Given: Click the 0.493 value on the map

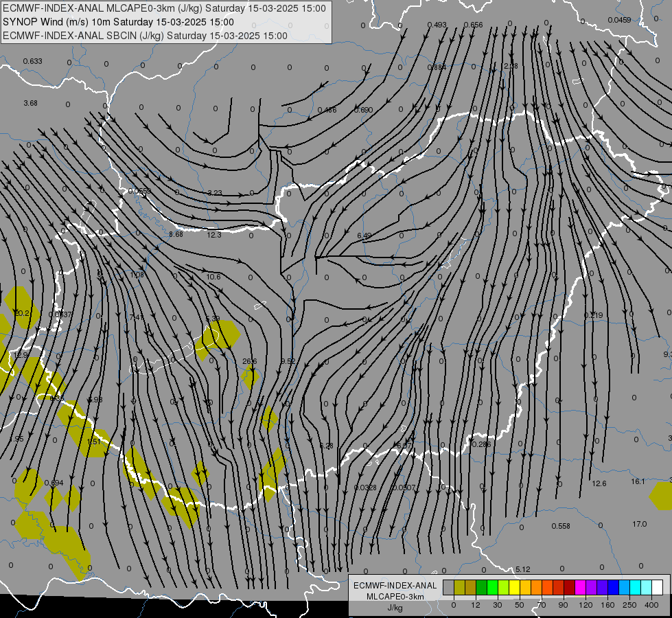Looking at the screenshot, I should tap(437, 25).
